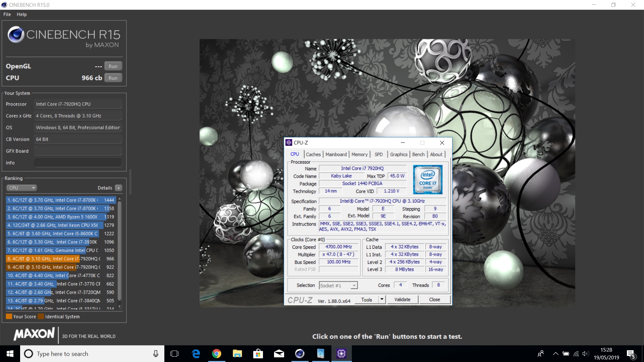Click the Intel Core i7 logo in CPU-Z
The height and width of the screenshot is (362, 644).
428,180
